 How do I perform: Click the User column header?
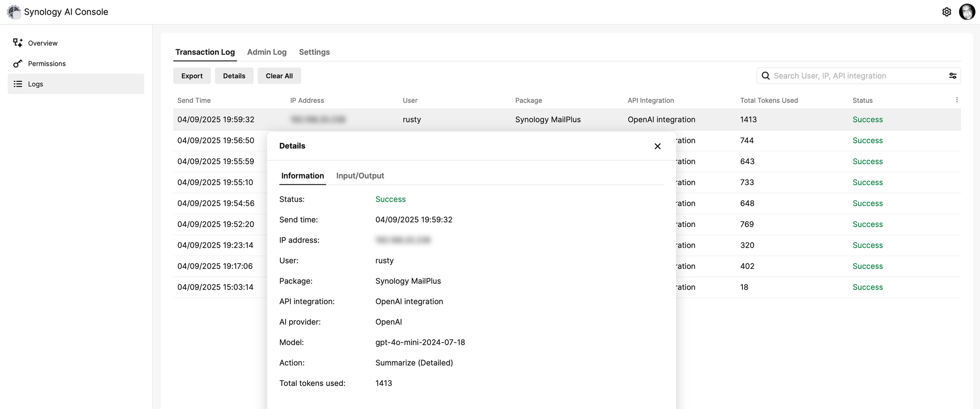tap(410, 100)
